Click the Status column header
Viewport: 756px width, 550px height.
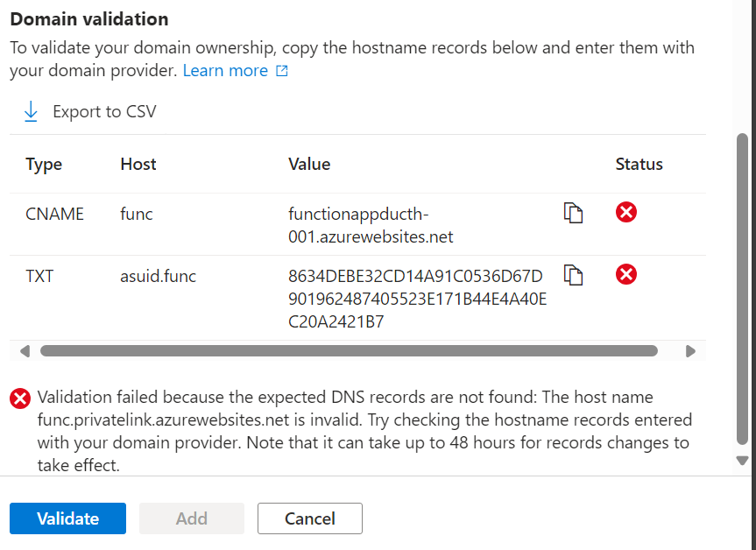coord(639,164)
